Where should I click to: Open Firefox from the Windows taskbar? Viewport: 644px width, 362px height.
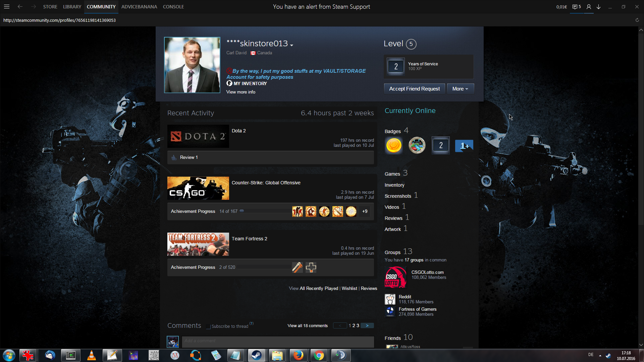[298, 355]
